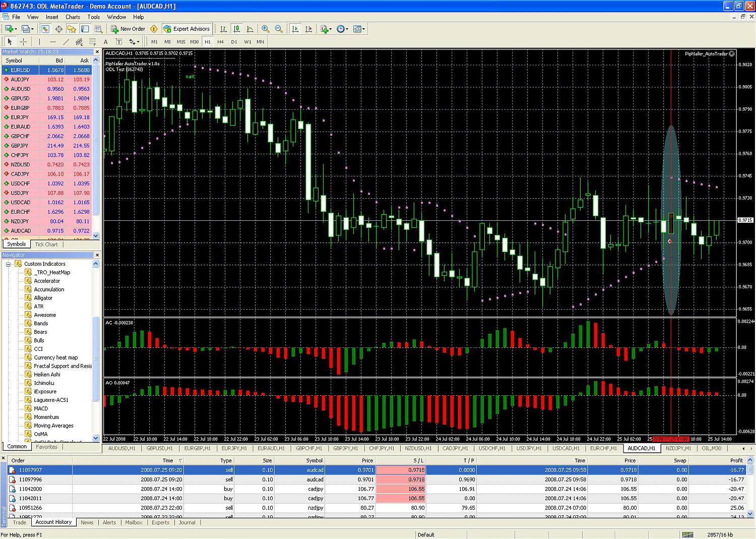Toggle Chart Shift
The image size is (756, 539).
tap(308, 29)
